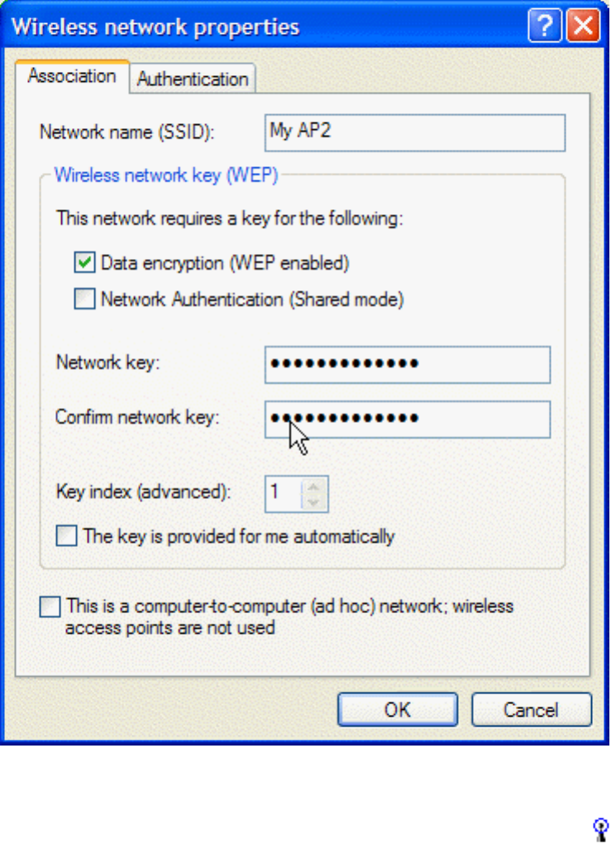Viewport: 616px width, 844px height.
Task: Enable Network Authentication (Shared mode)
Action: (x=84, y=299)
